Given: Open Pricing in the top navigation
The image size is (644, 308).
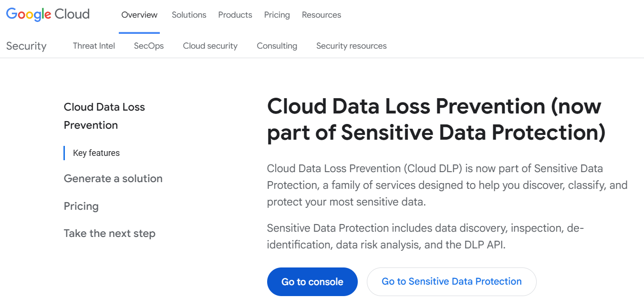Looking at the screenshot, I should [277, 15].
